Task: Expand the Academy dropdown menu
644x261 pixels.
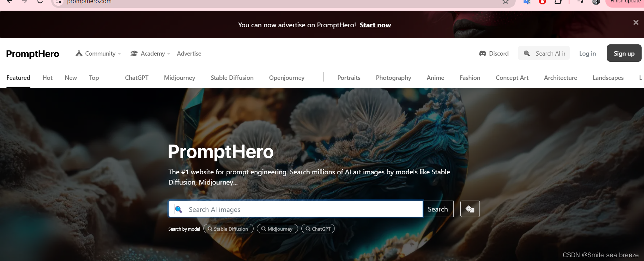Action: (x=150, y=54)
